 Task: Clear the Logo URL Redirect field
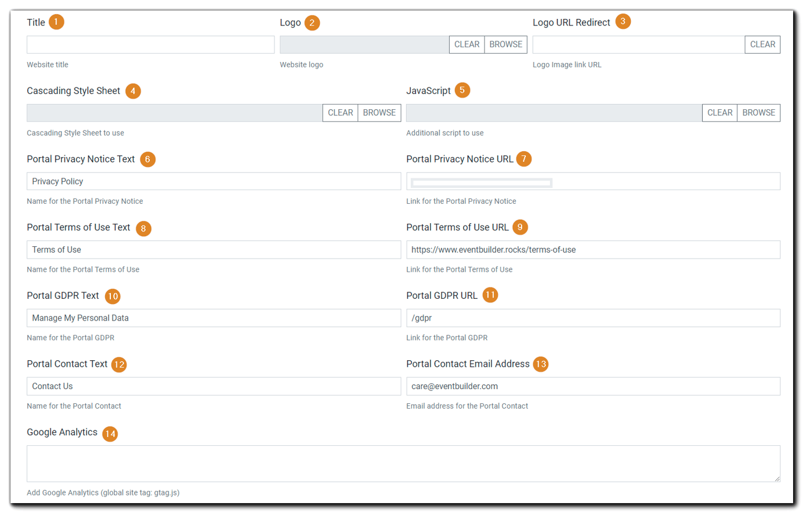[762, 44]
